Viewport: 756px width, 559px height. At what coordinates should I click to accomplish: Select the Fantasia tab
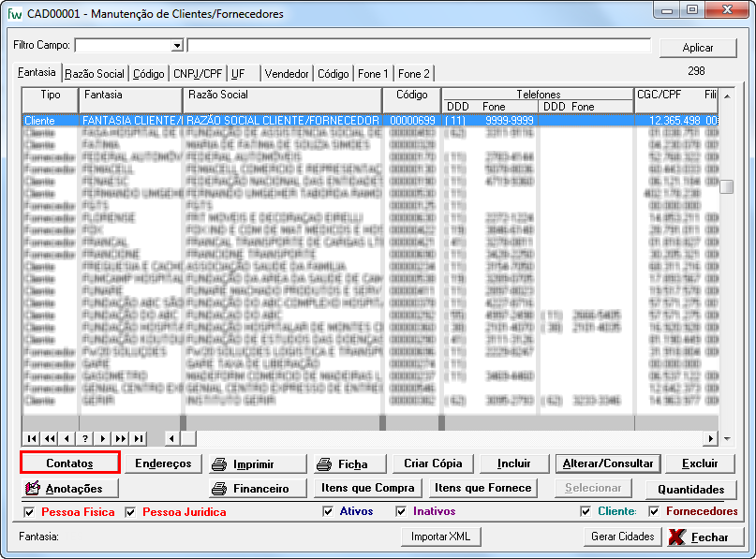(x=37, y=72)
